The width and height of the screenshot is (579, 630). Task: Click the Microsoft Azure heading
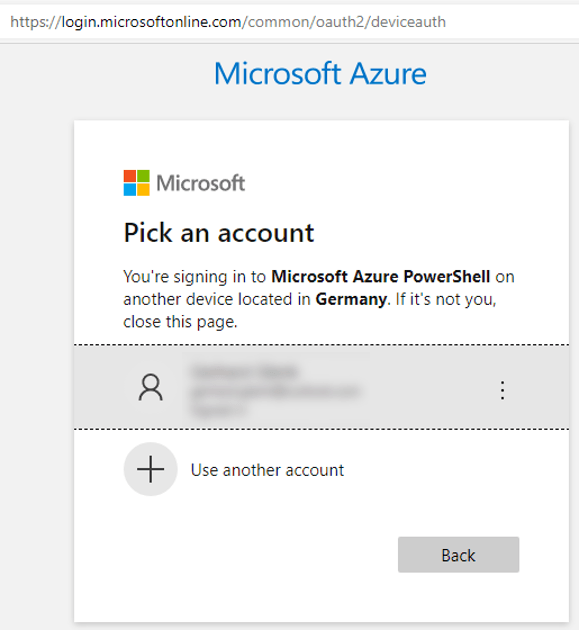[x=320, y=74]
